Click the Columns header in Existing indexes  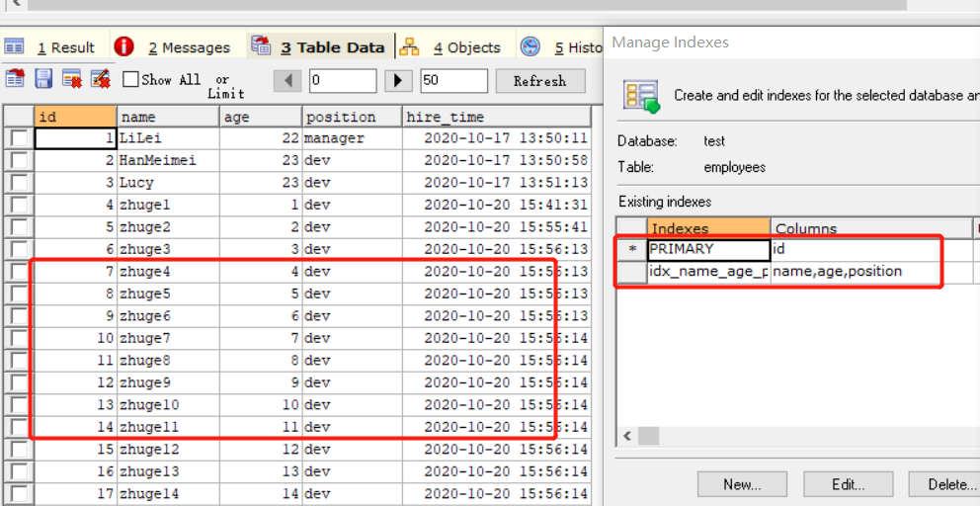(x=871, y=228)
